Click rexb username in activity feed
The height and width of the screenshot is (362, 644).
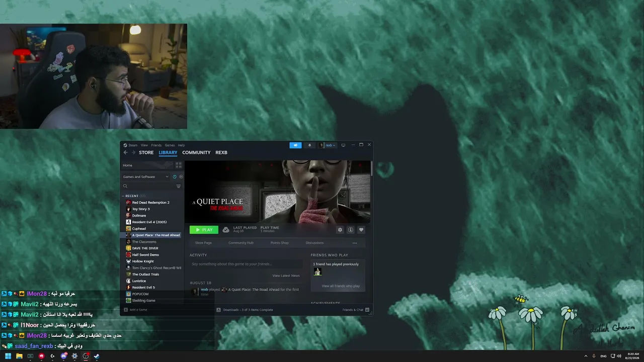click(205, 290)
